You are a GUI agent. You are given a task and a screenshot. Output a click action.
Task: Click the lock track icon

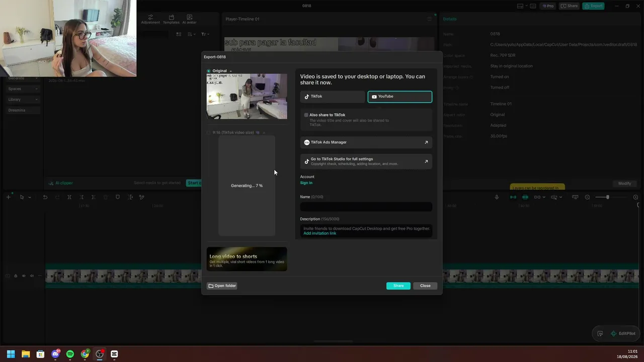[16, 276]
